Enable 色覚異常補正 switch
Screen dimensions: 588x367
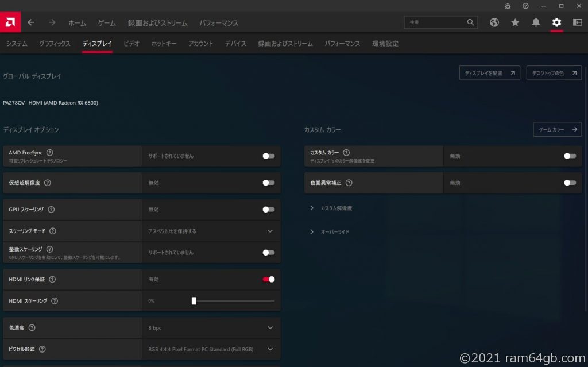click(570, 183)
